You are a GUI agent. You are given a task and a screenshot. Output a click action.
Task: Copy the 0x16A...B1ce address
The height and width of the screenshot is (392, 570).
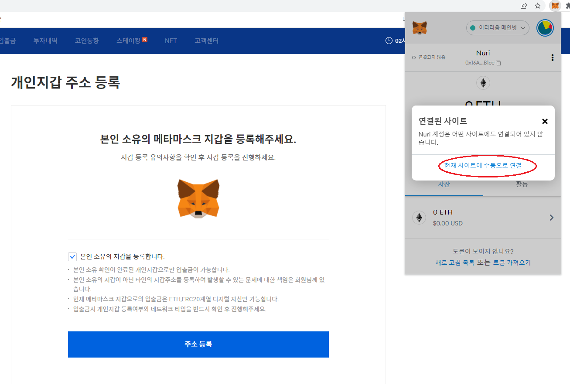(x=483, y=63)
